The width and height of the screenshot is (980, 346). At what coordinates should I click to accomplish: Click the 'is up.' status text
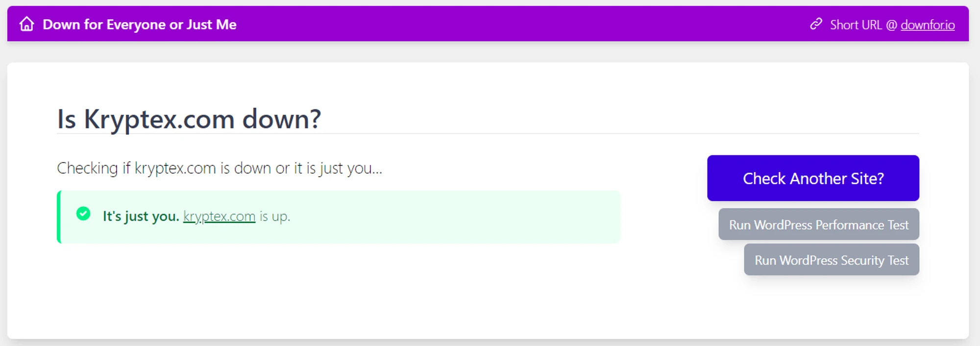pos(275,217)
